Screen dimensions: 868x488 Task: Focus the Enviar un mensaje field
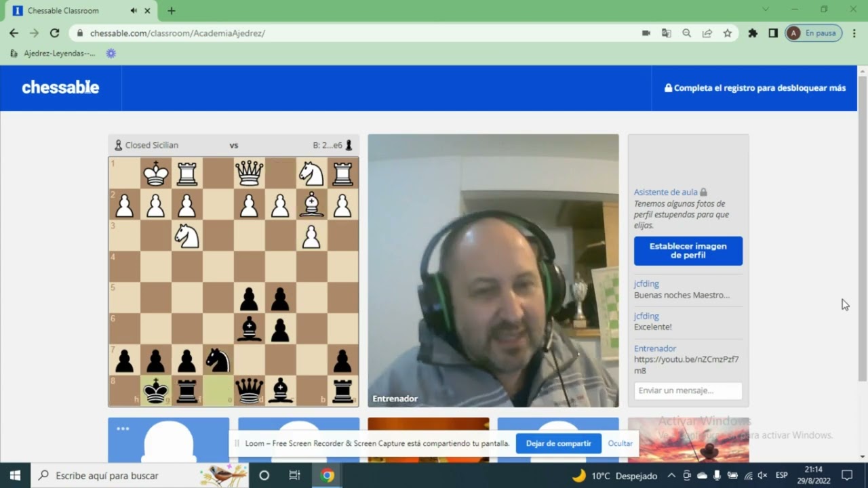coord(688,391)
